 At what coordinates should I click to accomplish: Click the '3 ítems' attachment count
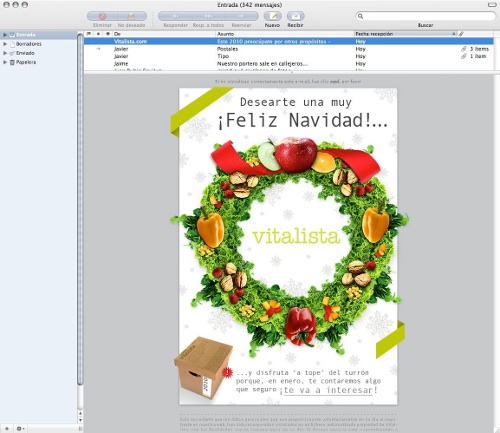tap(479, 49)
